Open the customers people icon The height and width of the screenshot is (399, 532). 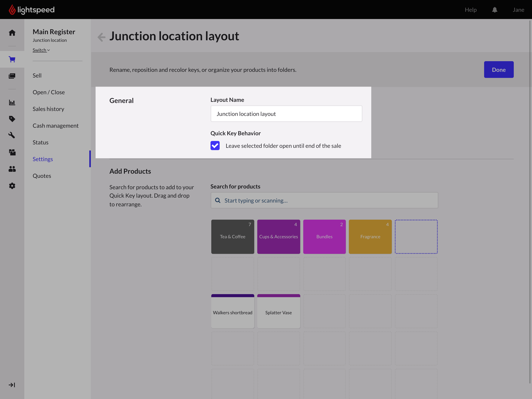point(12,169)
